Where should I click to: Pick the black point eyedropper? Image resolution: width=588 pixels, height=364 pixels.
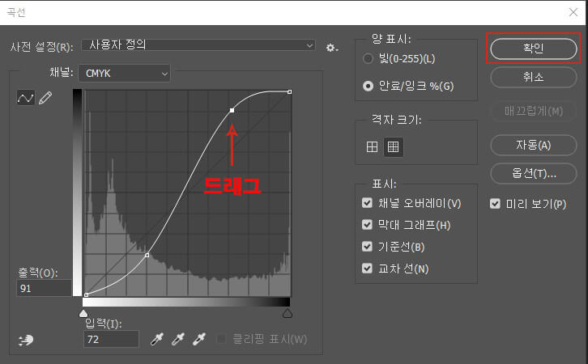point(157,339)
